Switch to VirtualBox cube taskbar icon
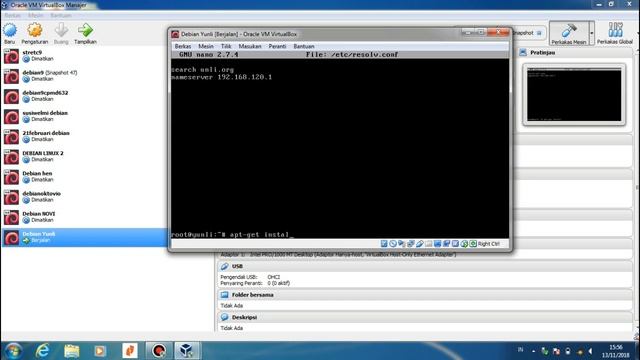 (187, 351)
